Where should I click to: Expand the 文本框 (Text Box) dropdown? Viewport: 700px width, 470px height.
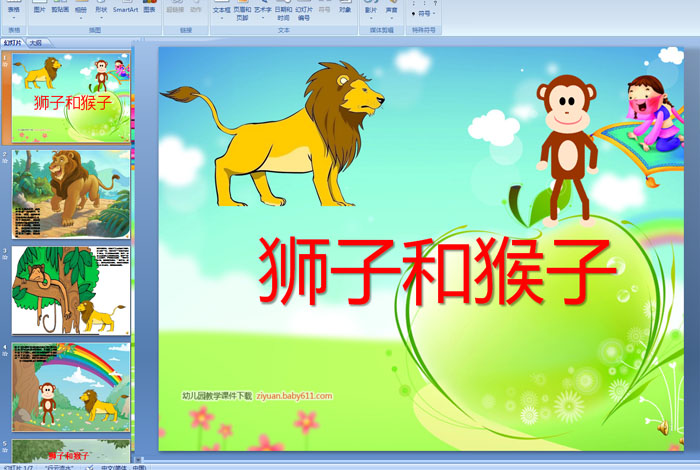[x=221, y=10]
